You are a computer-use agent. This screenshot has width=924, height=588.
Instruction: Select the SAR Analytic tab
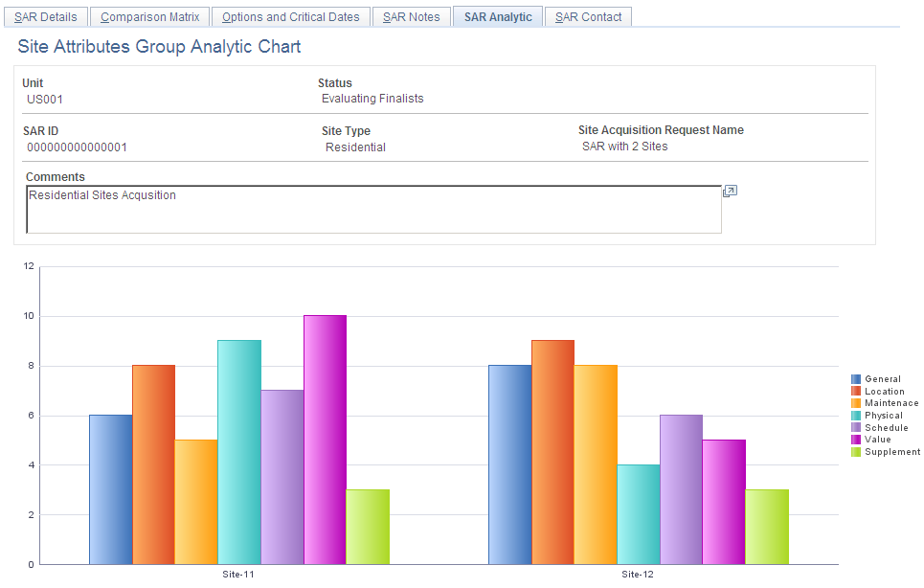497,16
